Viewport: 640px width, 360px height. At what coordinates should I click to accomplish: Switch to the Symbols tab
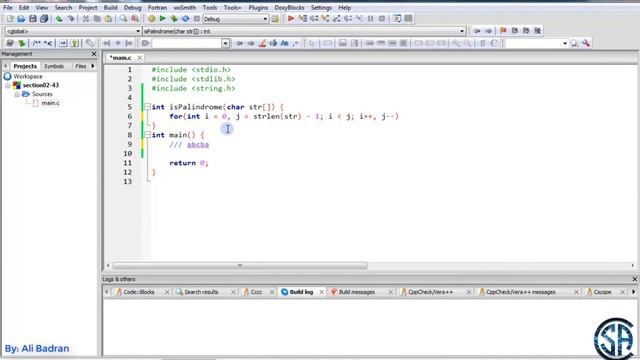(54, 66)
